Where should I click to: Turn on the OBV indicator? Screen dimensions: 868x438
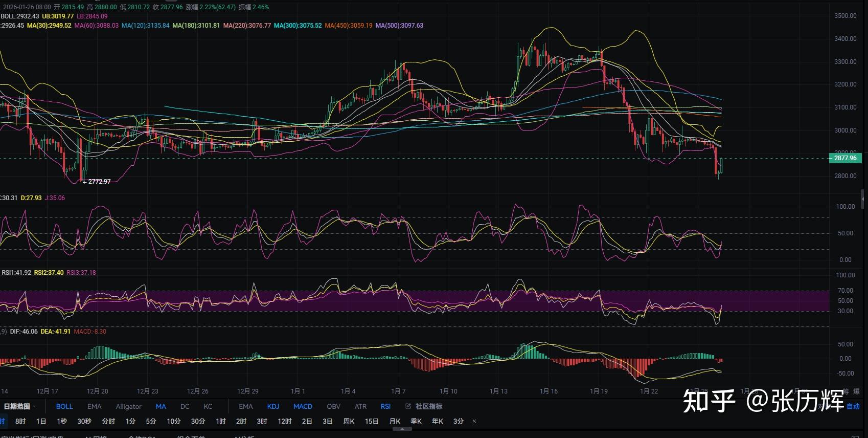point(333,406)
